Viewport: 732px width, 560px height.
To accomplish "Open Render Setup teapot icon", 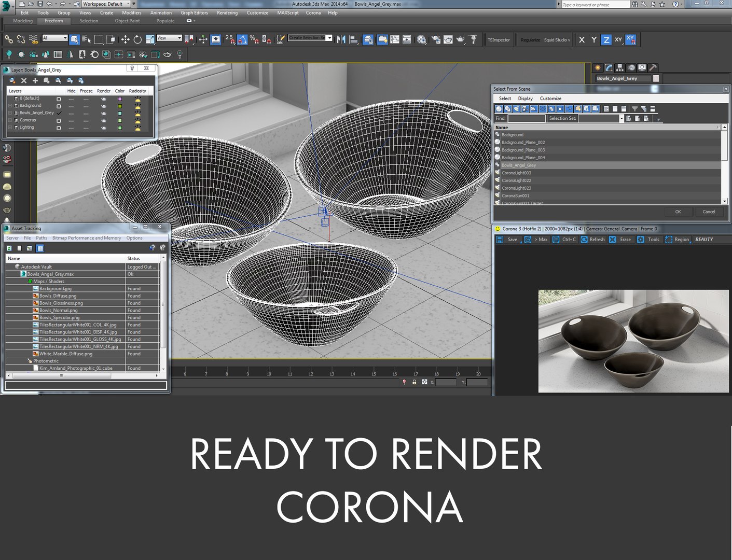I will (435, 39).
